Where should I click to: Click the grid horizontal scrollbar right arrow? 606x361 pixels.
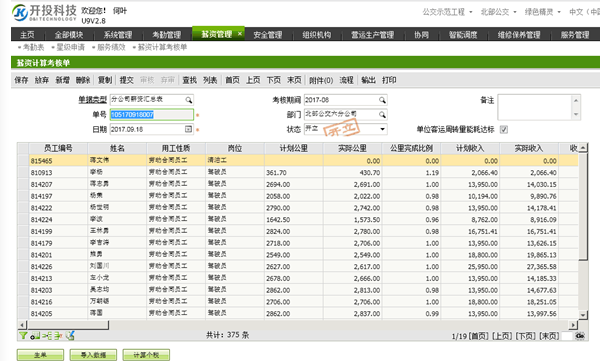tap(573, 325)
